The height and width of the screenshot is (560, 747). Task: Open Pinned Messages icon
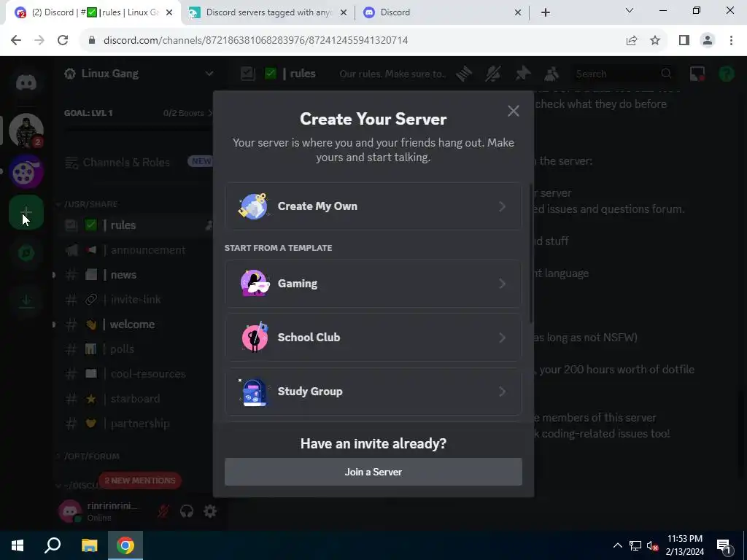[522, 74]
